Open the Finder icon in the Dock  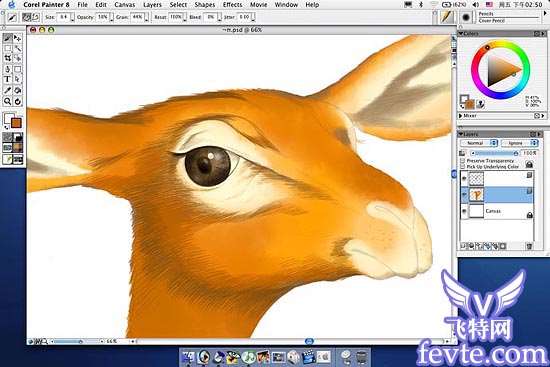(x=188, y=357)
